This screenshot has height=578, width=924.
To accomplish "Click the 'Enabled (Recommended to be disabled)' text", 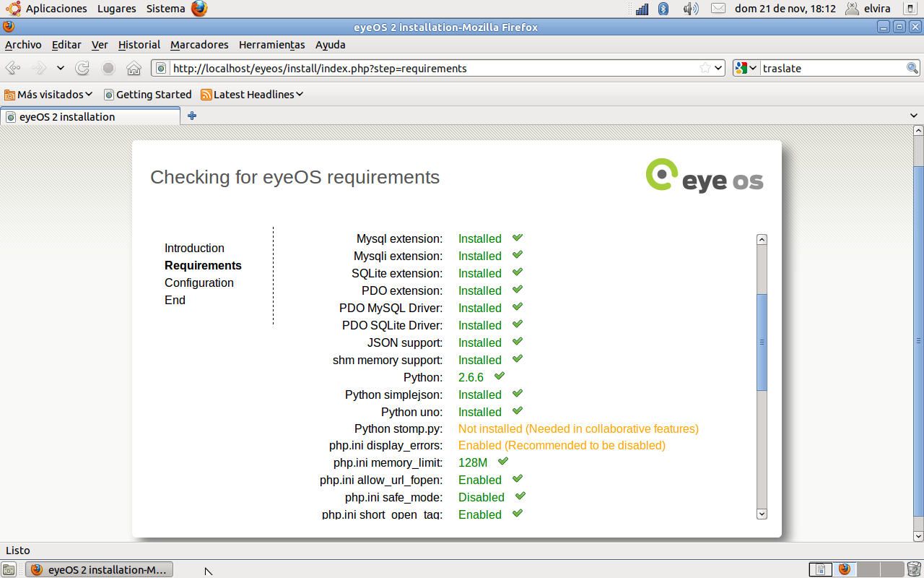I will (x=562, y=445).
